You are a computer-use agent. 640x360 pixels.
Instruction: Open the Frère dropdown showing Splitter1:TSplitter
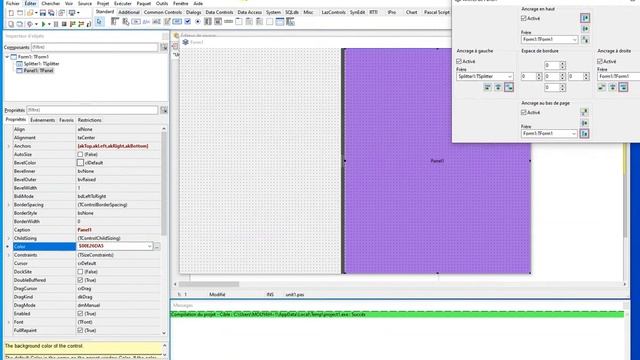(x=509, y=76)
